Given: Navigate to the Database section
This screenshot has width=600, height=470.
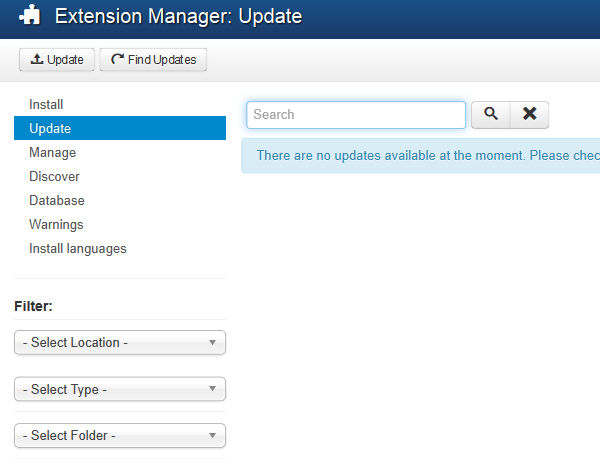Looking at the screenshot, I should coord(57,200).
